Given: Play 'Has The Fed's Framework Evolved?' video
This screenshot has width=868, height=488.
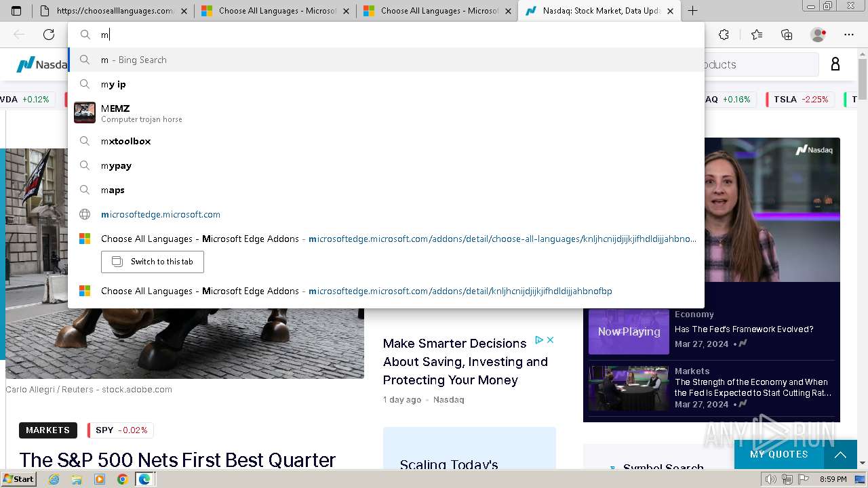Looking at the screenshot, I should pyautogui.click(x=744, y=329).
